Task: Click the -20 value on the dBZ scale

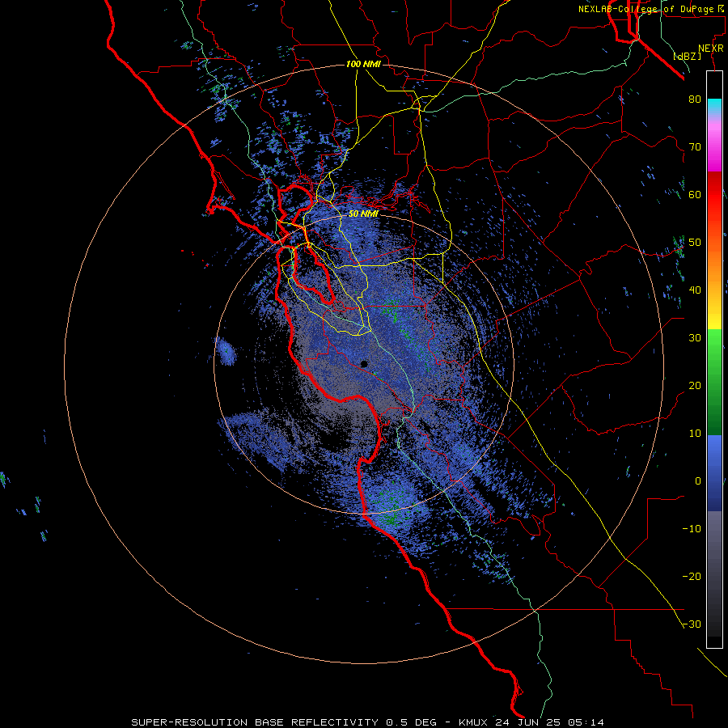Action: [x=692, y=577]
